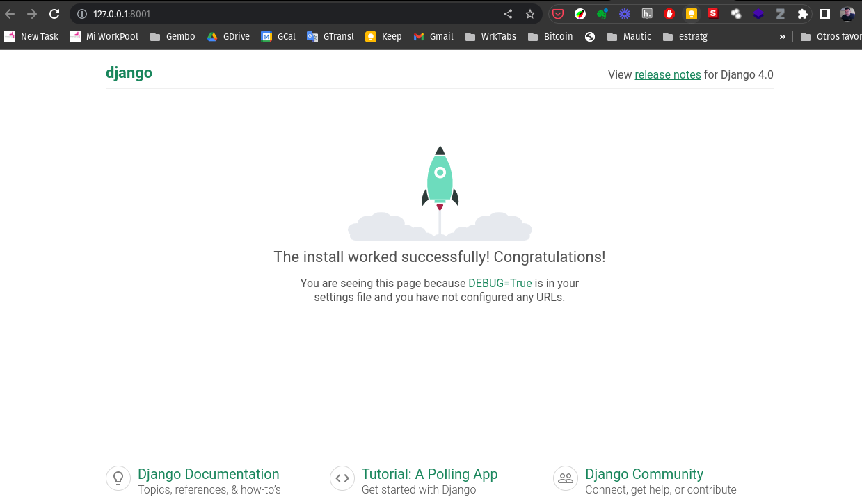Bookmark this page with the star icon
The image size is (862, 504).
click(530, 14)
